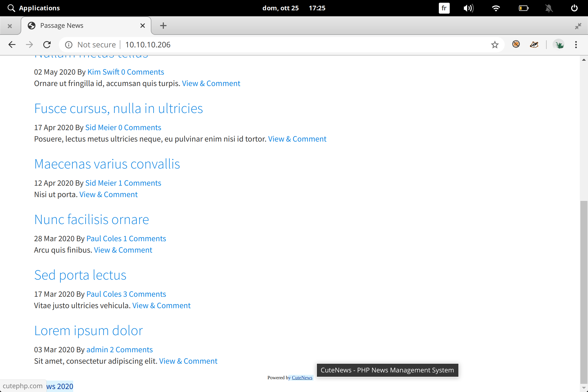Open the CuteNews link at page bottom
The width and height of the screenshot is (588, 392).
click(x=302, y=378)
